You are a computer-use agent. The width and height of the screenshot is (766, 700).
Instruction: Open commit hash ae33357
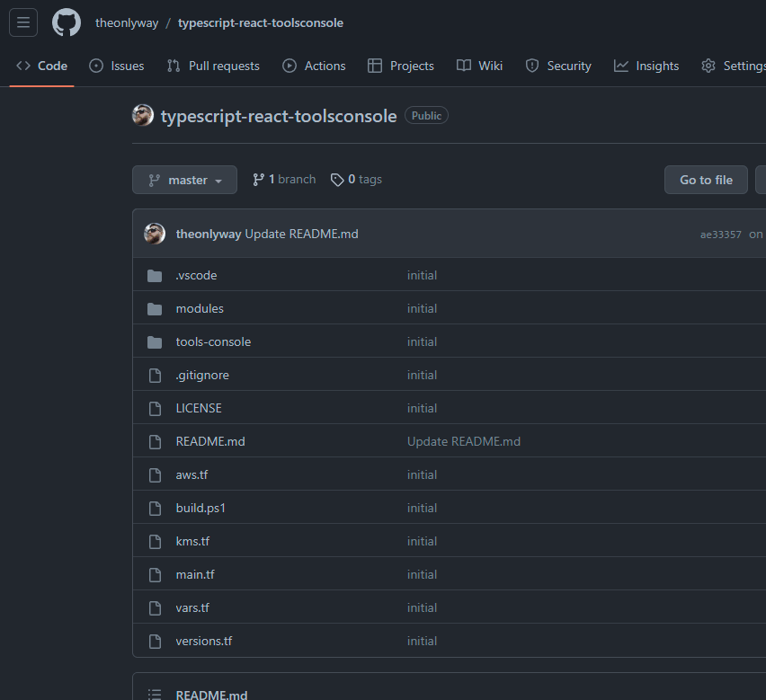720,235
